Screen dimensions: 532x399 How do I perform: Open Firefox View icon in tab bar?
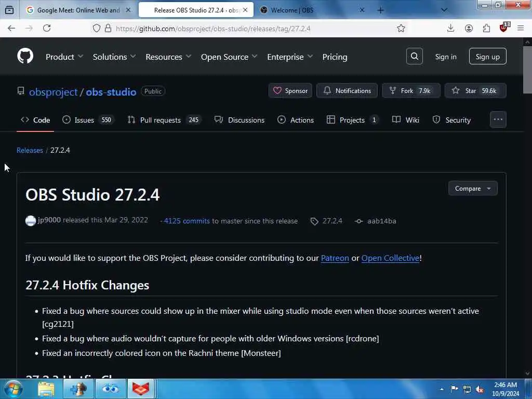(9, 10)
